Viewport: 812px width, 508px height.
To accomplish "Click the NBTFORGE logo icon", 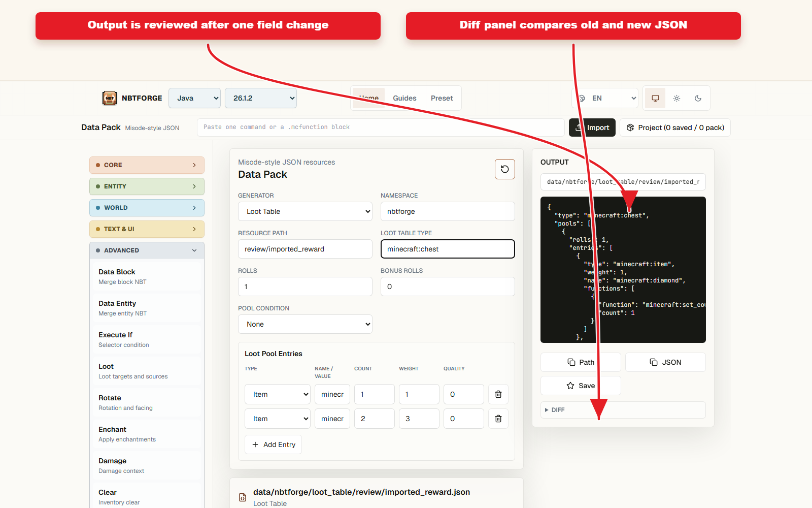I will (110, 98).
